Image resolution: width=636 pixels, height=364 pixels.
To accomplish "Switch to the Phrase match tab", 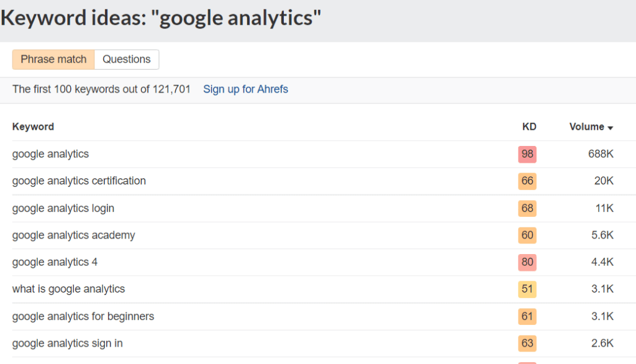I will pyautogui.click(x=53, y=59).
